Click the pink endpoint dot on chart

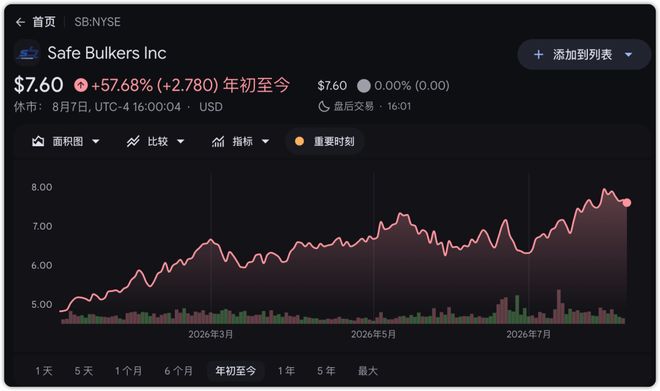(x=627, y=203)
